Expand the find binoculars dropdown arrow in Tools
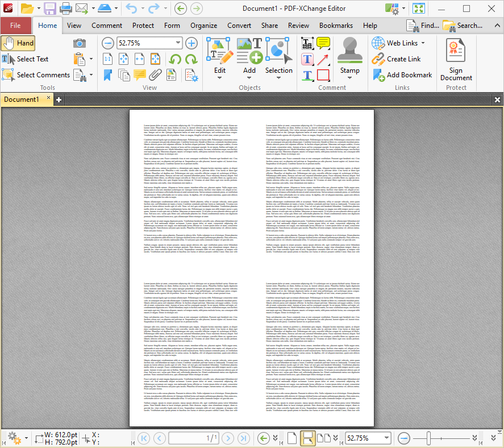 click(91, 74)
